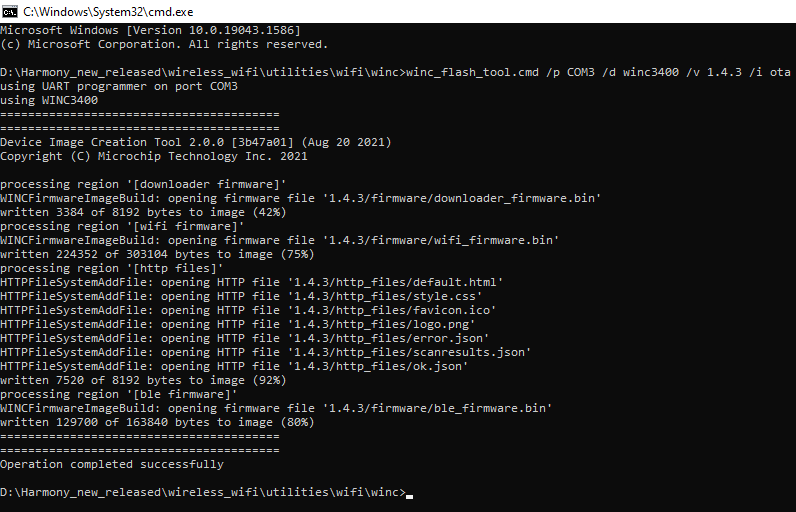The height and width of the screenshot is (512, 796).
Task: Click the blinking cursor at bottom prompt
Action: 410,497
